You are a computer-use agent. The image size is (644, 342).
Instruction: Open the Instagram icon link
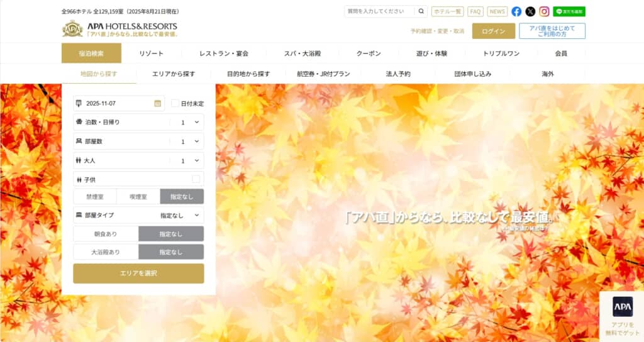point(544,11)
